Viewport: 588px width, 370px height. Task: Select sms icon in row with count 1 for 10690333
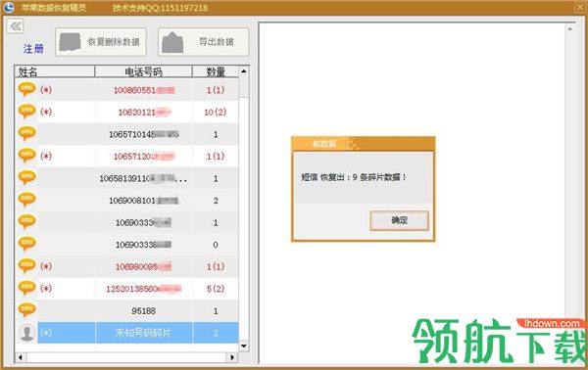pos(27,221)
